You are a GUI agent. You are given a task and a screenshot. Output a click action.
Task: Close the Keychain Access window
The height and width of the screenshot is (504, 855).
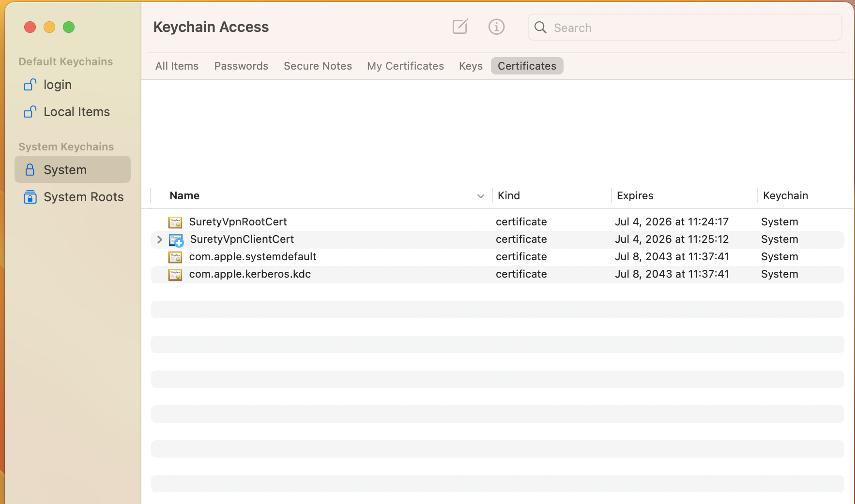(30, 27)
